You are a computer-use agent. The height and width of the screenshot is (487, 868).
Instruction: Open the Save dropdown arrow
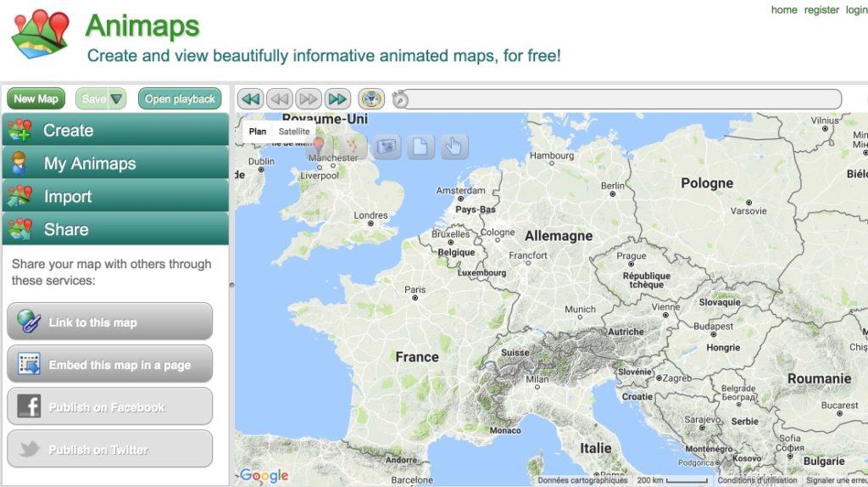[x=117, y=98]
